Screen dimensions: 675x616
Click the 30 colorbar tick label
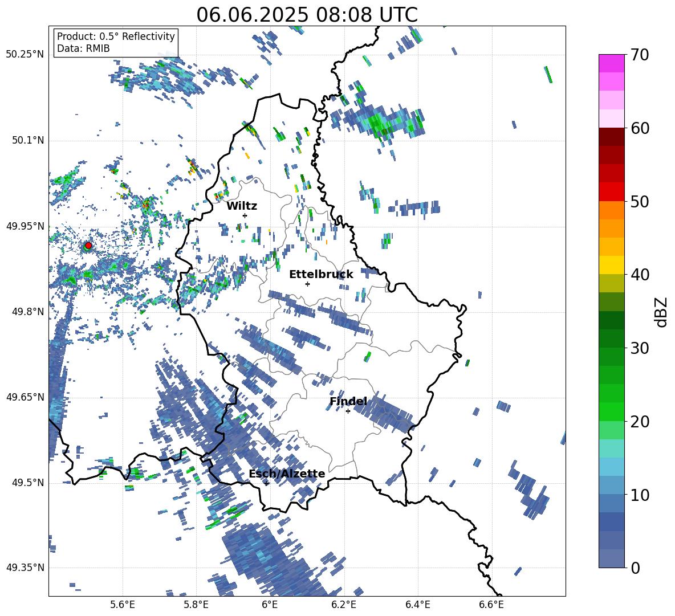640,348
